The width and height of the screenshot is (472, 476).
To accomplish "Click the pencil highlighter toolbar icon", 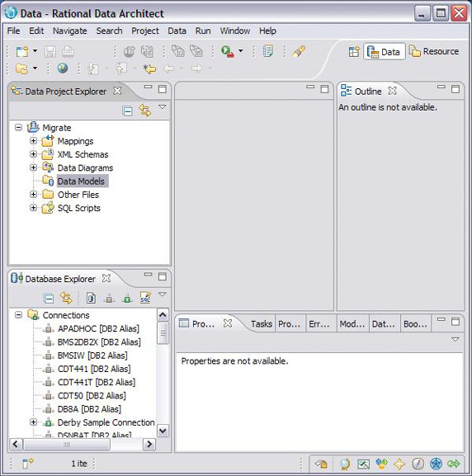I will [299, 51].
